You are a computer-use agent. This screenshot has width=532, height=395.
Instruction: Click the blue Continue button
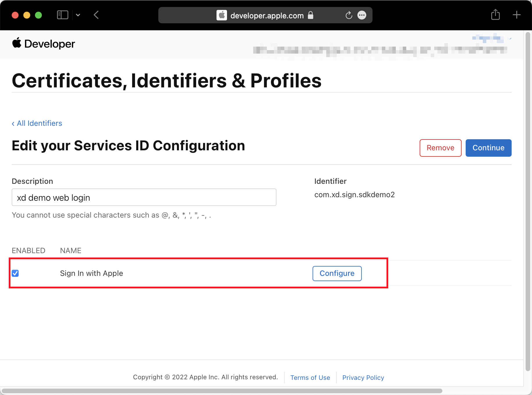click(488, 148)
